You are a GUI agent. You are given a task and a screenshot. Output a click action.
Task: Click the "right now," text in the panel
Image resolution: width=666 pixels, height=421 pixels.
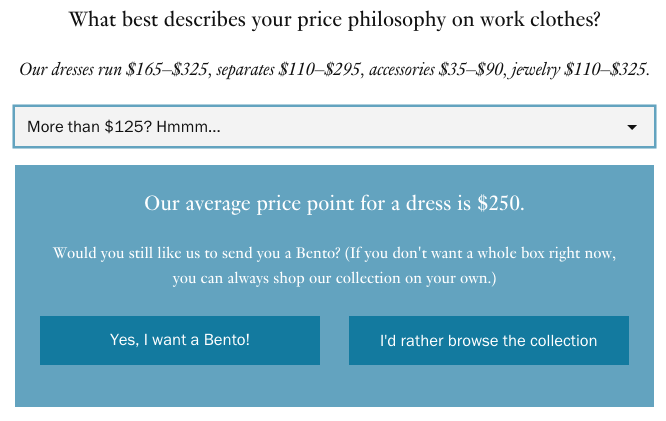pyautogui.click(x=583, y=253)
